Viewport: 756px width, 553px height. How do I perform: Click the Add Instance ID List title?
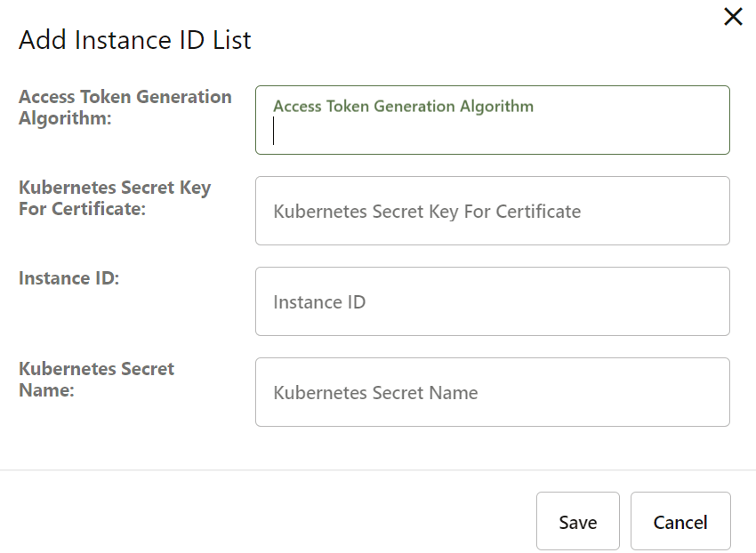(x=135, y=40)
